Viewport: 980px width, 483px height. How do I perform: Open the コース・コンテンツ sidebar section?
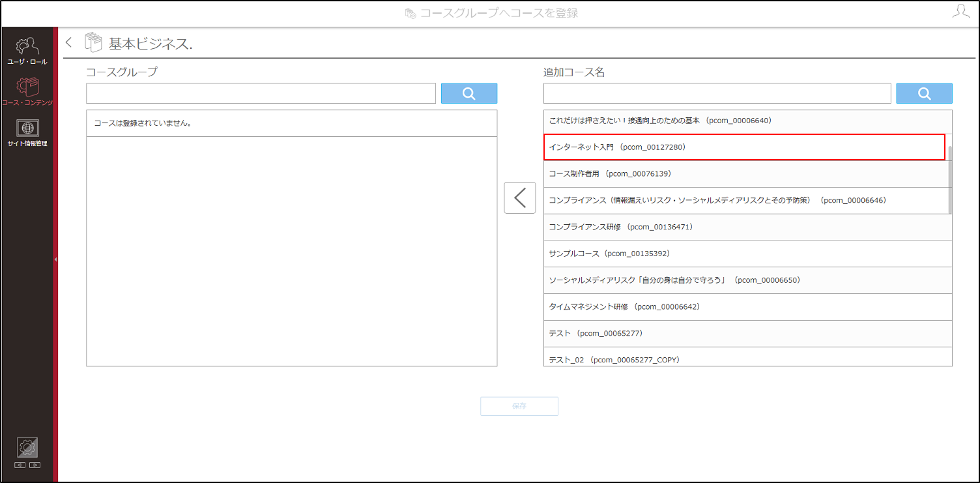27,92
